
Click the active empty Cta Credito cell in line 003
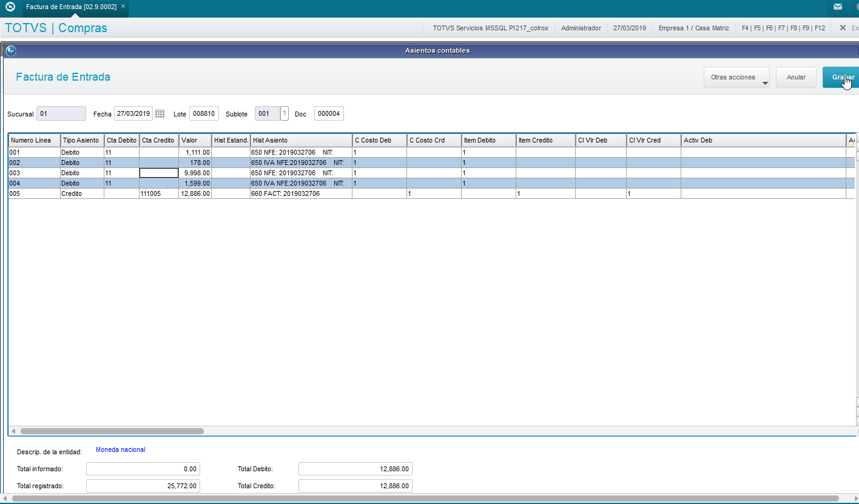[159, 173]
